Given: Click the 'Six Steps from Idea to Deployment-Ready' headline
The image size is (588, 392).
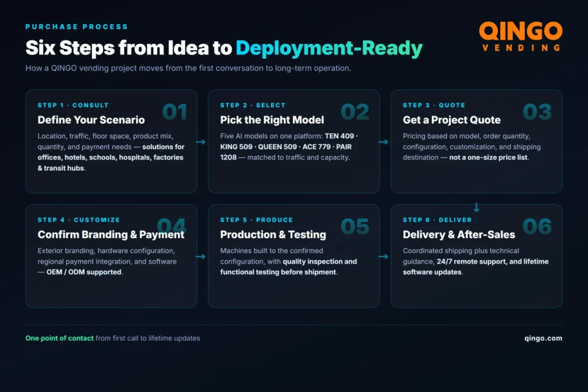Looking at the screenshot, I should (x=224, y=48).
